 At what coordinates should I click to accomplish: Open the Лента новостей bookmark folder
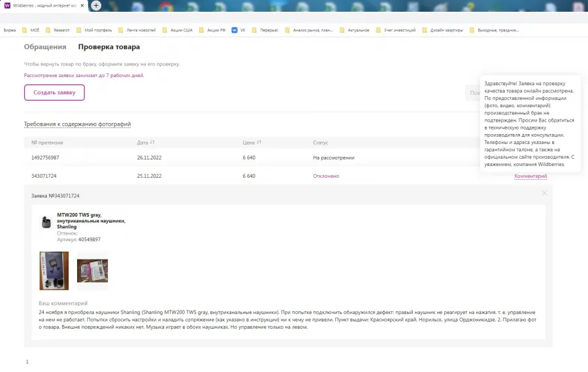tap(137, 30)
